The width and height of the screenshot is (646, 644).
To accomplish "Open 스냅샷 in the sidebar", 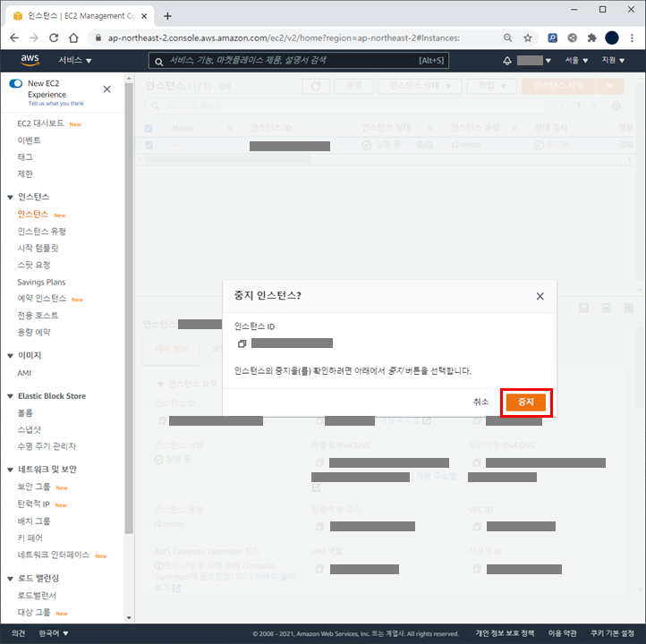I will click(30, 429).
